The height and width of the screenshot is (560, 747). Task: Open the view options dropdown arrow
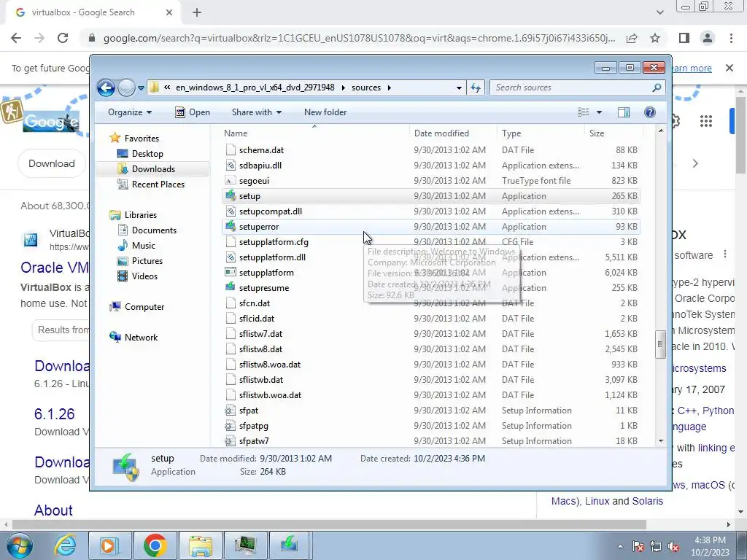[599, 112]
